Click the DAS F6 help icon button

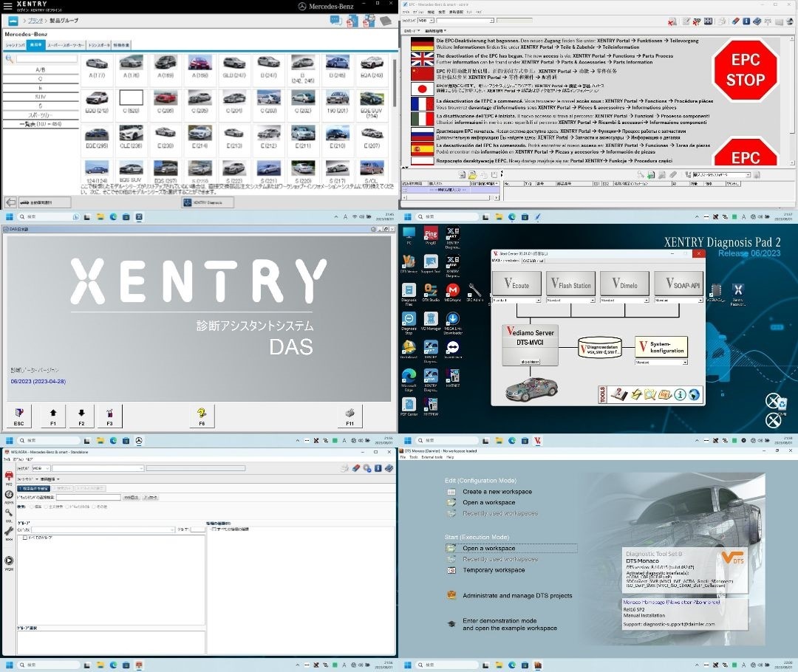[x=201, y=414]
